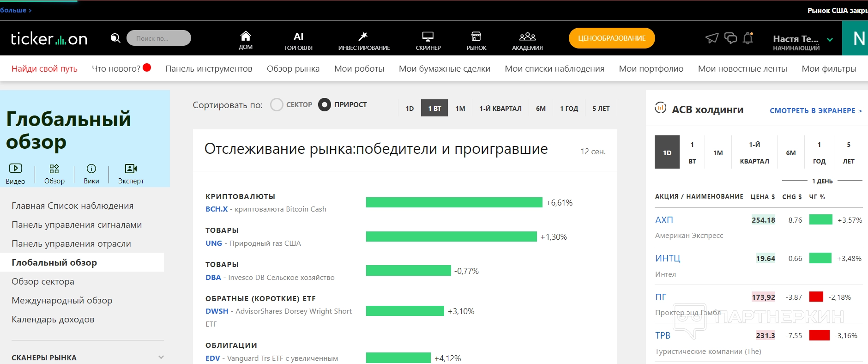Open the DWSH ticker link
Screen dimensions: 868x364
[217, 311]
